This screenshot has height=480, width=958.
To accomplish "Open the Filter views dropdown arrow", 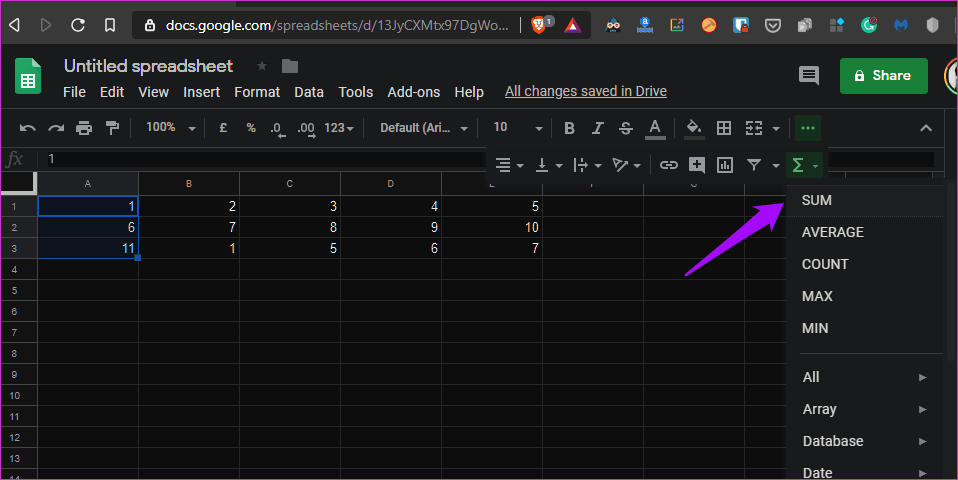I will pyautogui.click(x=776, y=165).
